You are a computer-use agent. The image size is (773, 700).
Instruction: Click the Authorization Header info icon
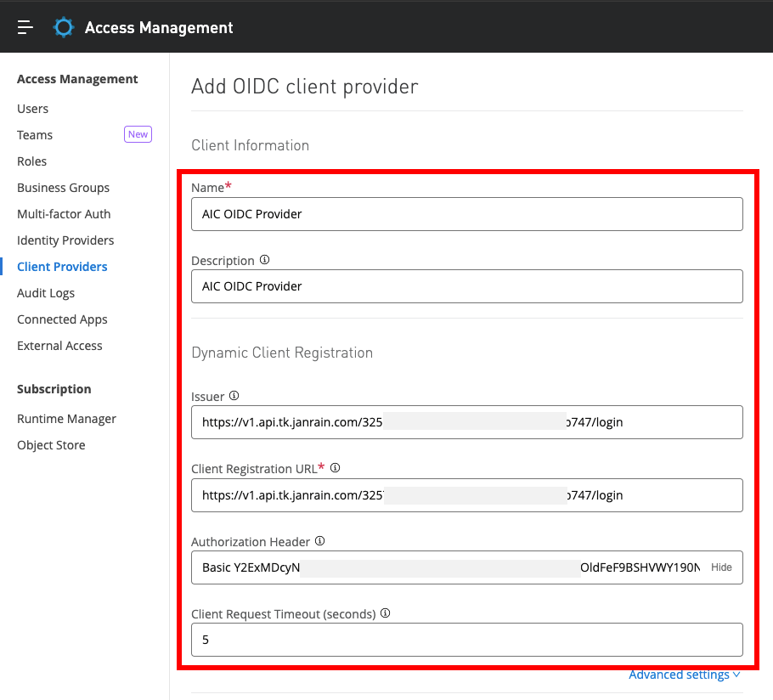coord(320,541)
